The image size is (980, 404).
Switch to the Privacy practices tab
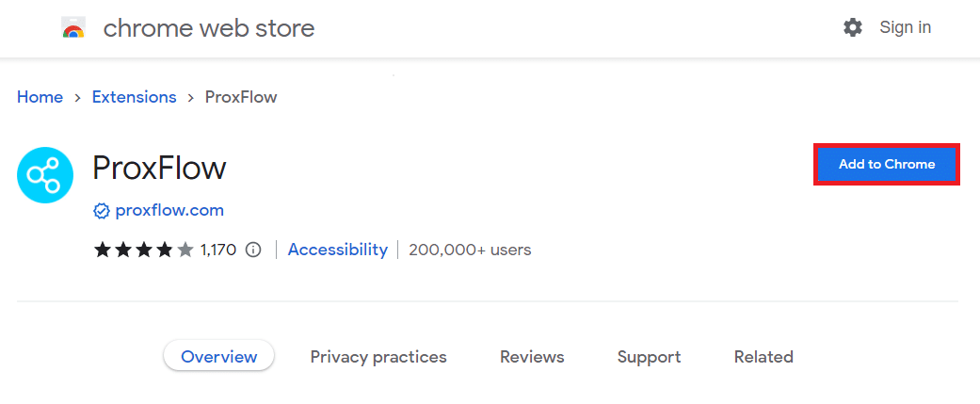pos(378,357)
